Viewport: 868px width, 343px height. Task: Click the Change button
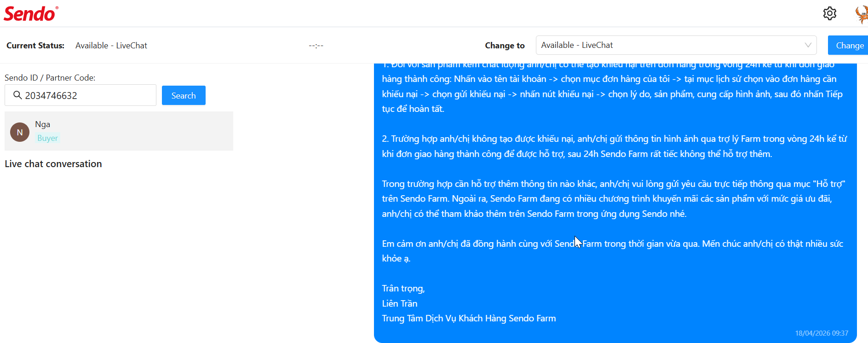(x=848, y=45)
